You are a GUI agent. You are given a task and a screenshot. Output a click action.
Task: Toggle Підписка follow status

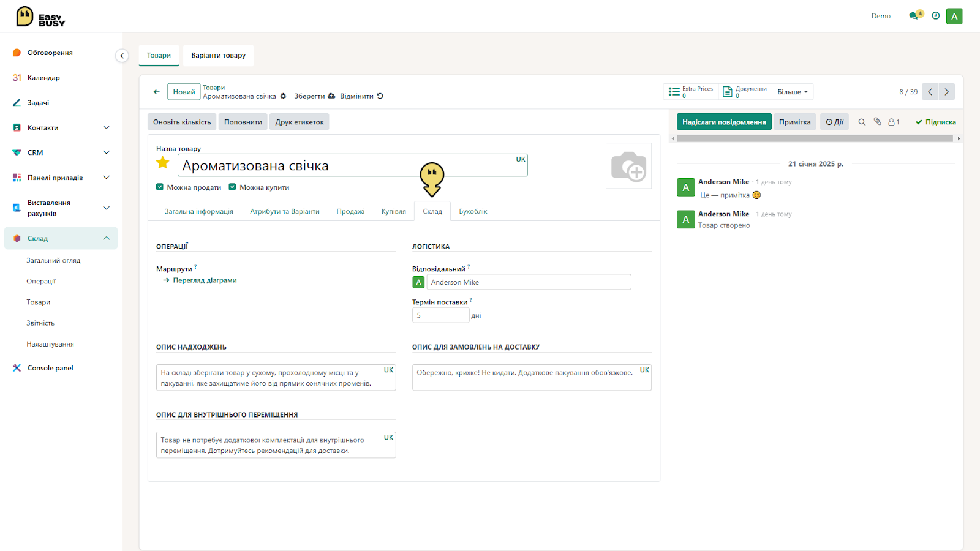936,122
